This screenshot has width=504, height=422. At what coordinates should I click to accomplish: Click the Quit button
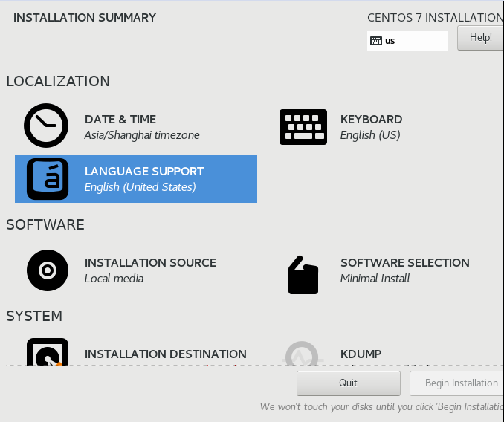pyautogui.click(x=349, y=383)
